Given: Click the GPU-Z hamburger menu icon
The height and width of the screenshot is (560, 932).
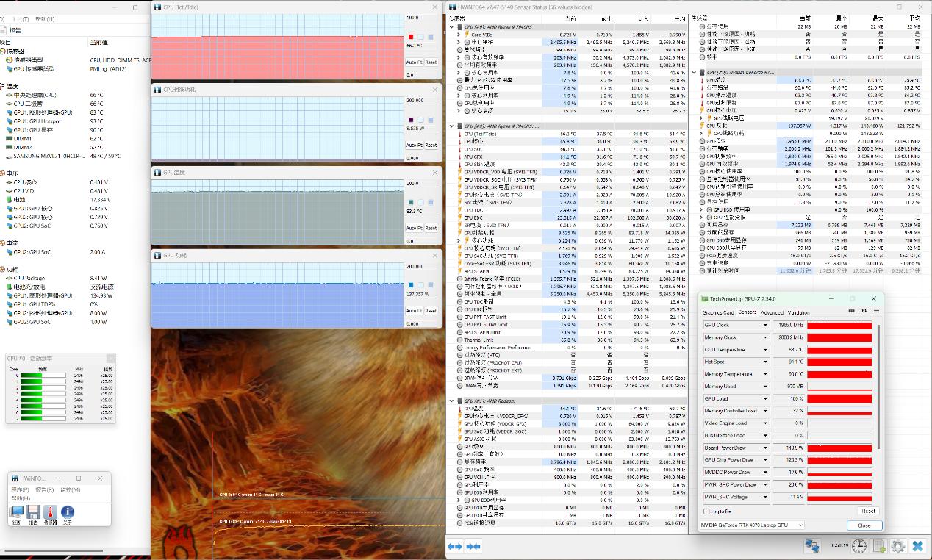Looking at the screenshot, I should (x=876, y=311).
